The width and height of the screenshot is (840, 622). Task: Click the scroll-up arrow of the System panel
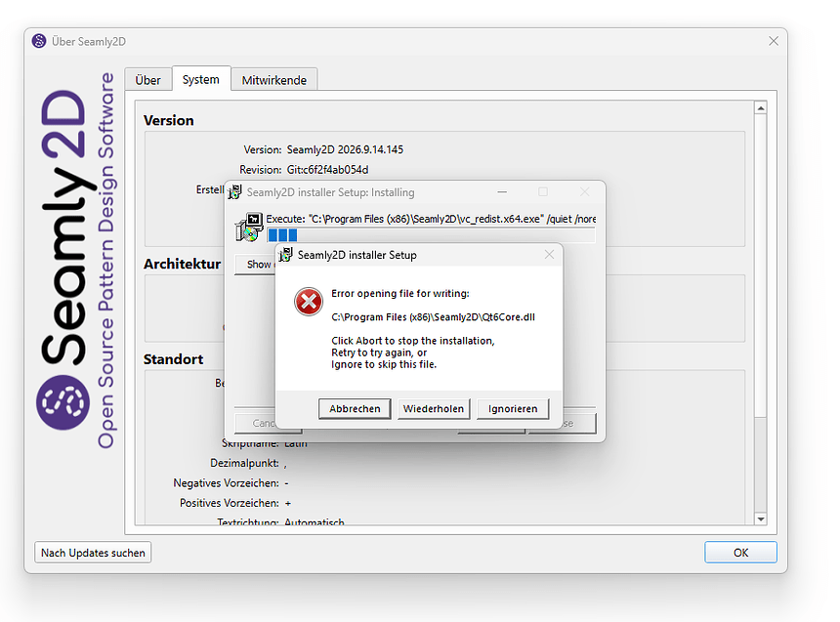coord(760,108)
